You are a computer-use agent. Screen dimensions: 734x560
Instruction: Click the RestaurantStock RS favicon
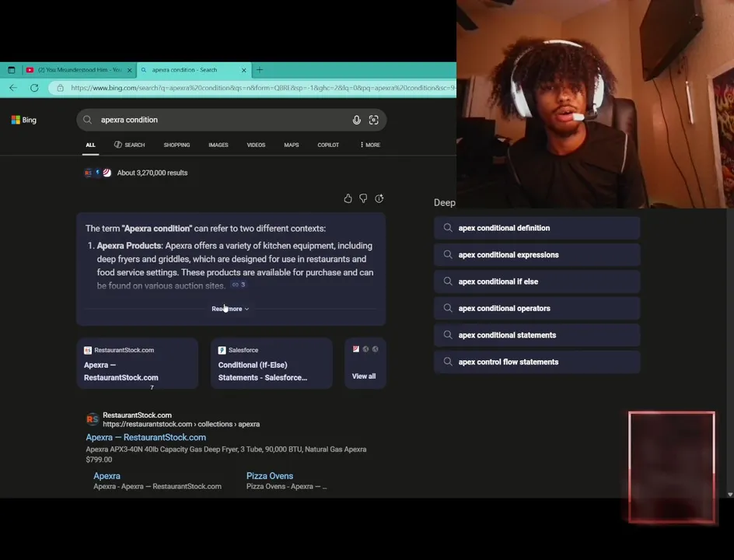pyautogui.click(x=93, y=419)
